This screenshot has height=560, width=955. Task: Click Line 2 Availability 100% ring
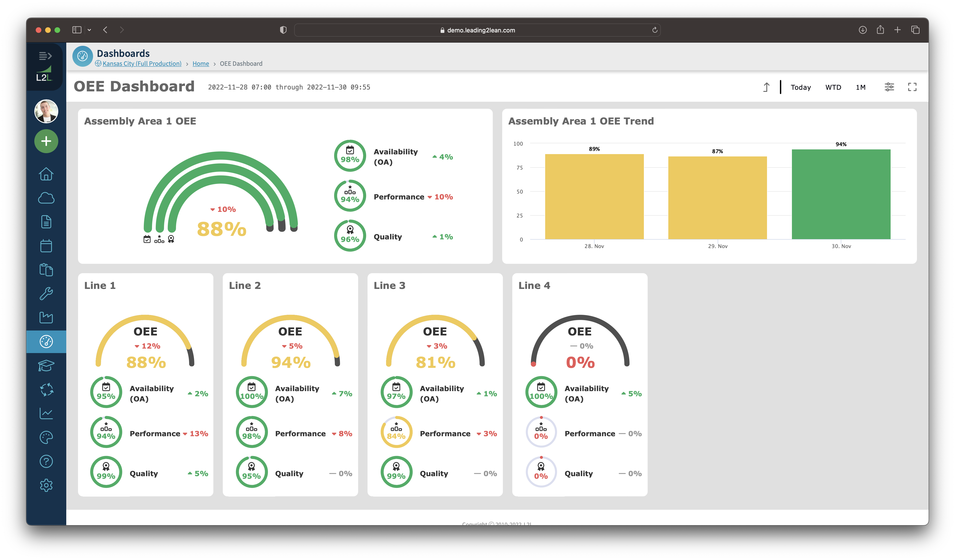pos(252,392)
